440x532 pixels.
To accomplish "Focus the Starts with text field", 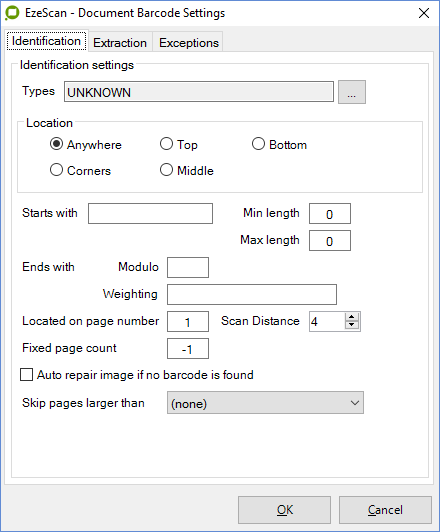I will (150, 213).
